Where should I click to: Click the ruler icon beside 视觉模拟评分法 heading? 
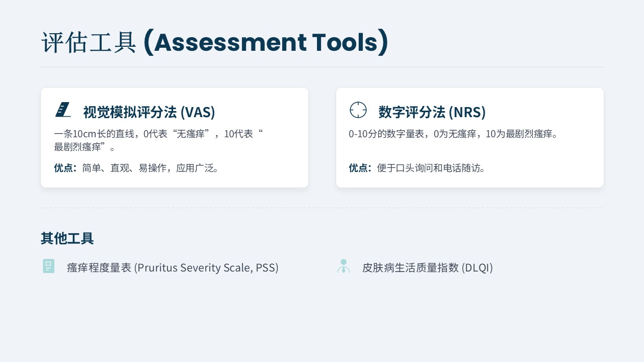(x=63, y=110)
